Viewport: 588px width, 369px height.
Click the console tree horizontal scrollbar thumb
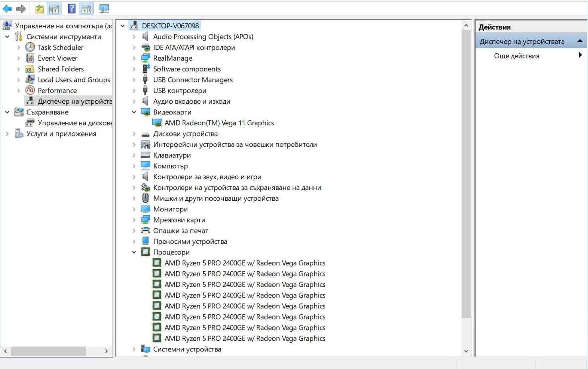[48, 351]
